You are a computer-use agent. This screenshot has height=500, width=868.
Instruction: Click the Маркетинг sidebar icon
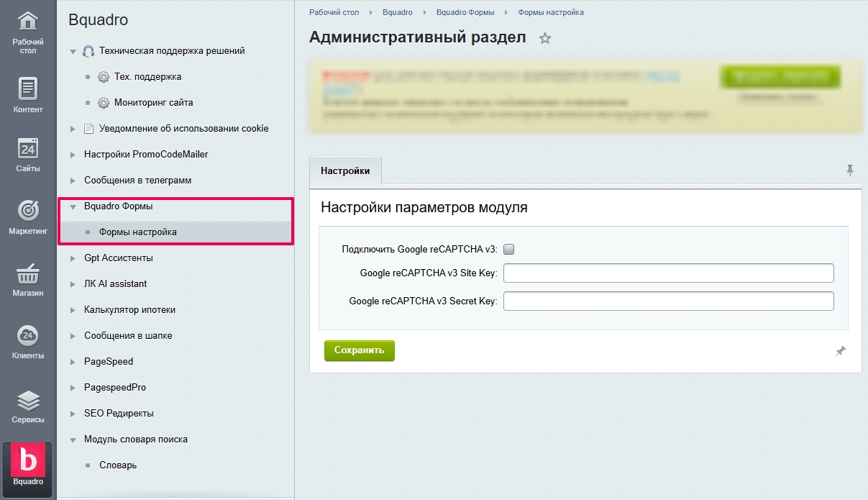pyautogui.click(x=28, y=216)
